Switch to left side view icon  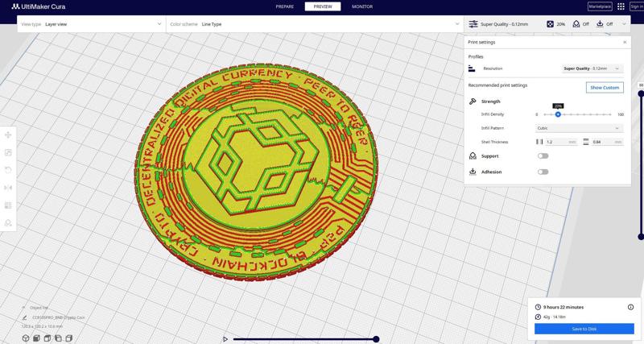[x=58, y=338]
